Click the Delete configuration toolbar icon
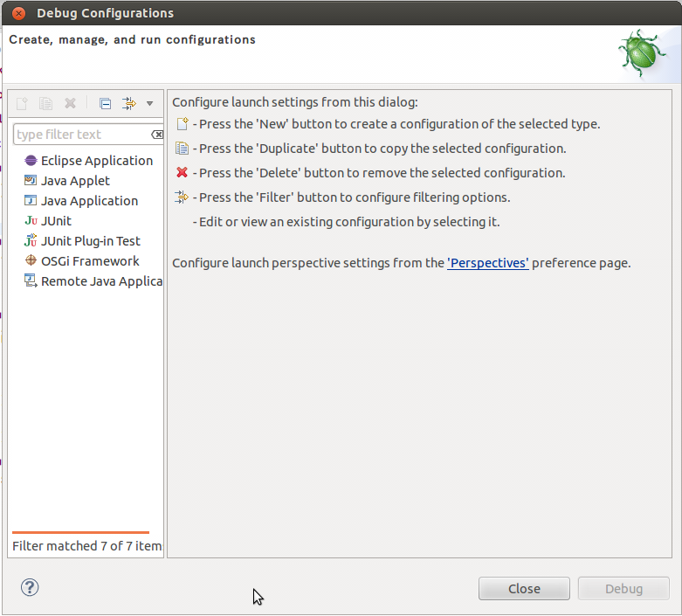The width and height of the screenshot is (682, 616). pos(70,104)
